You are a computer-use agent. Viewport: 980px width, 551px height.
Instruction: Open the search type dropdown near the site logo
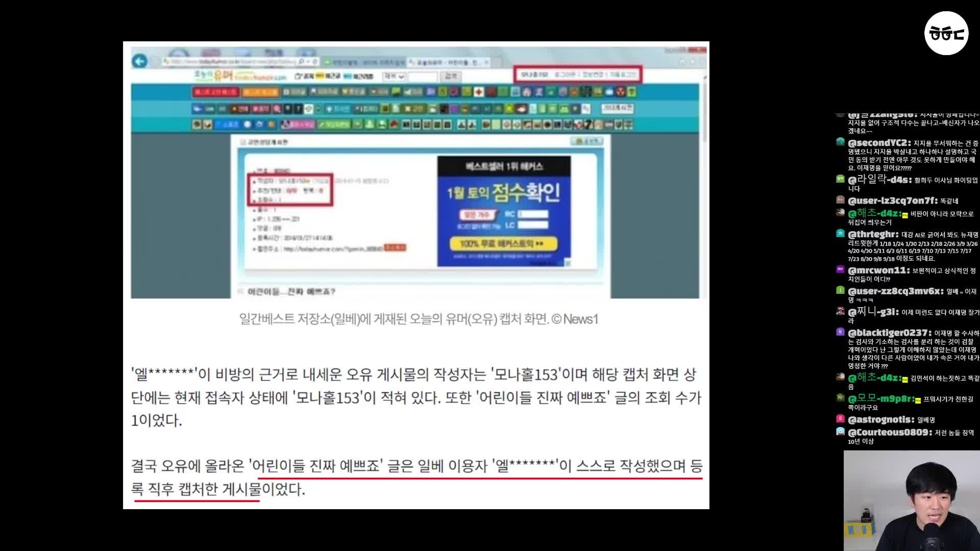[x=394, y=76]
